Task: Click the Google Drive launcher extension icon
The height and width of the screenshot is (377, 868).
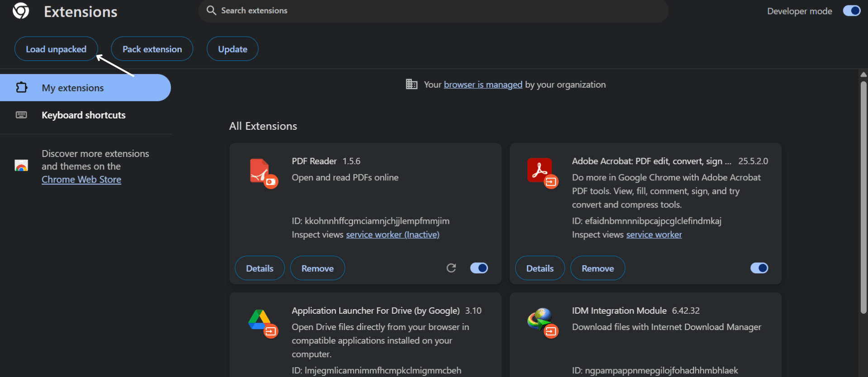Action: [x=263, y=324]
